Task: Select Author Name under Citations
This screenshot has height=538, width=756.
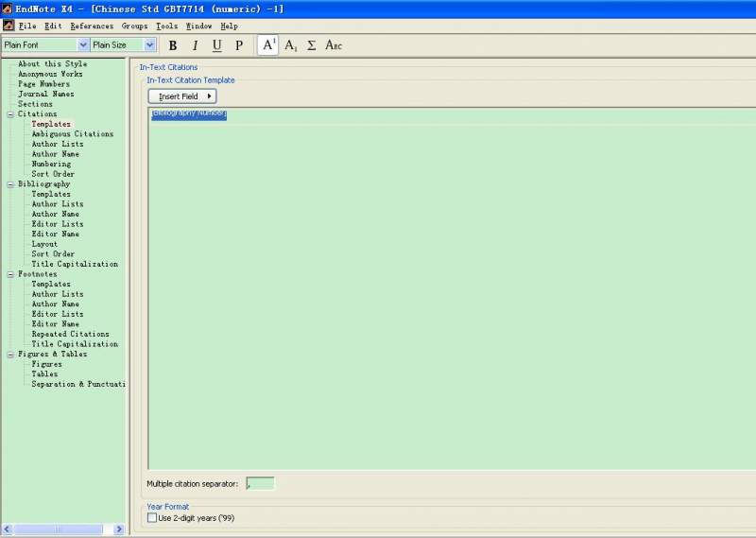Action: 56,154
